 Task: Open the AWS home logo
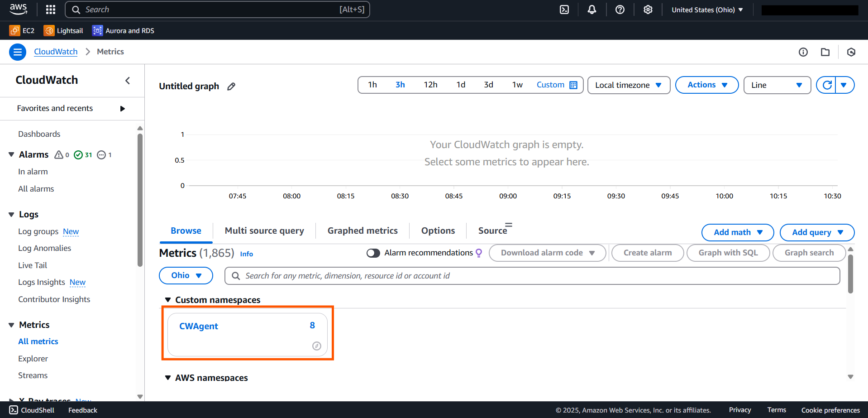tap(18, 10)
